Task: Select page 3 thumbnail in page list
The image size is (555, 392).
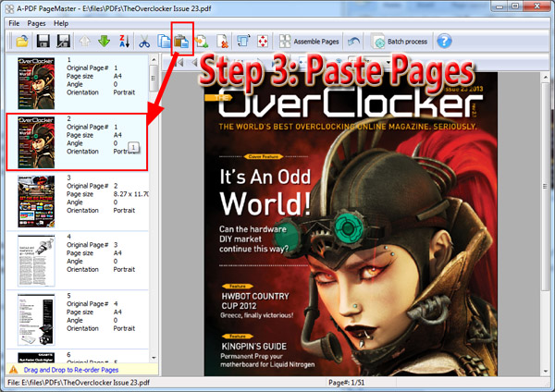Action: [x=36, y=202]
